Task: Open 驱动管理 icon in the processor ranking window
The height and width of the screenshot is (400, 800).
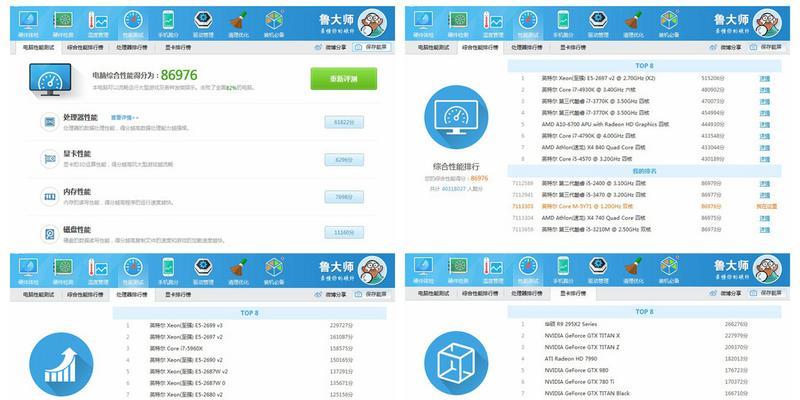Action: (x=203, y=271)
